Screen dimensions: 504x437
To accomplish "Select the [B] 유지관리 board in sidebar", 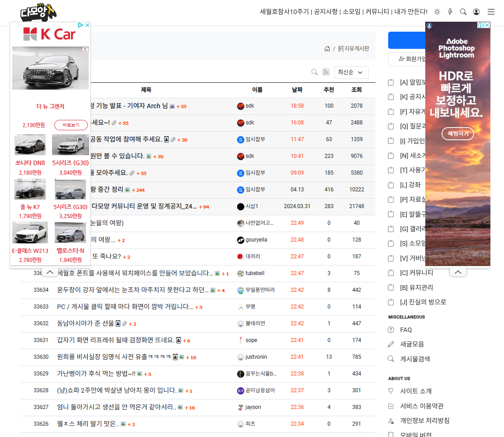I will (x=416, y=288).
